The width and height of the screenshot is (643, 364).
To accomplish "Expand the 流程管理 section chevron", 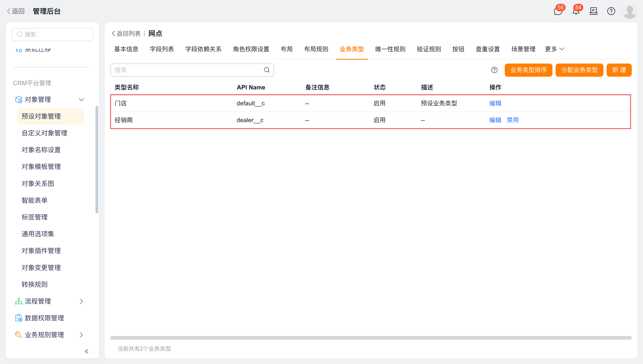I will (81, 301).
